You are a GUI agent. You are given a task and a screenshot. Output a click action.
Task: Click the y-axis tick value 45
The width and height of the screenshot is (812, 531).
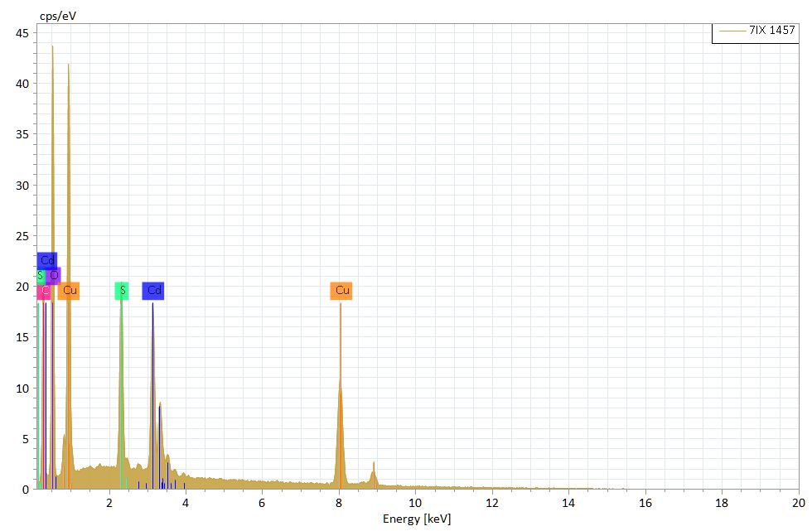pos(22,34)
